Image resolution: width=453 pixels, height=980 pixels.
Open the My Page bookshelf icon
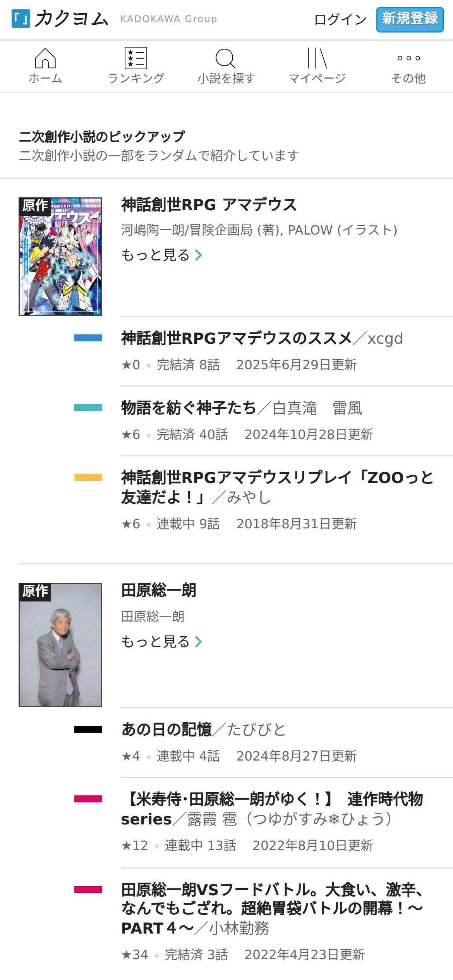317,58
